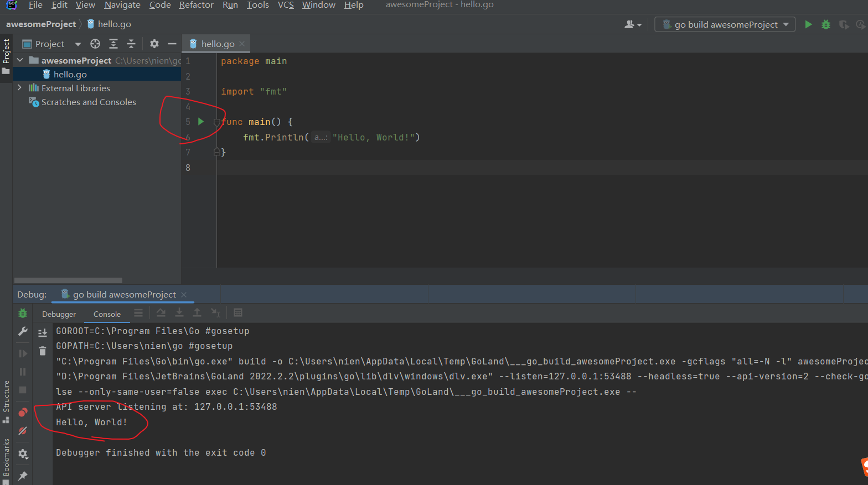Open the VCS menu
Viewport: 868px width, 485px height.
pyautogui.click(x=286, y=5)
